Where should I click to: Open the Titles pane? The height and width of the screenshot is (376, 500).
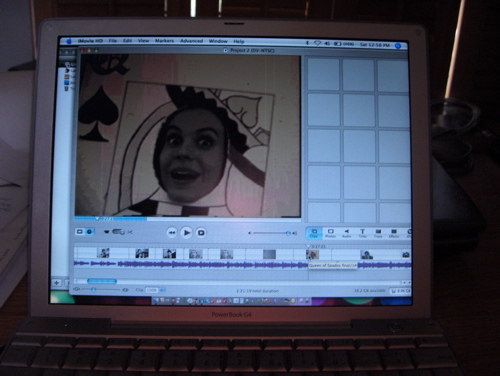[362, 233]
